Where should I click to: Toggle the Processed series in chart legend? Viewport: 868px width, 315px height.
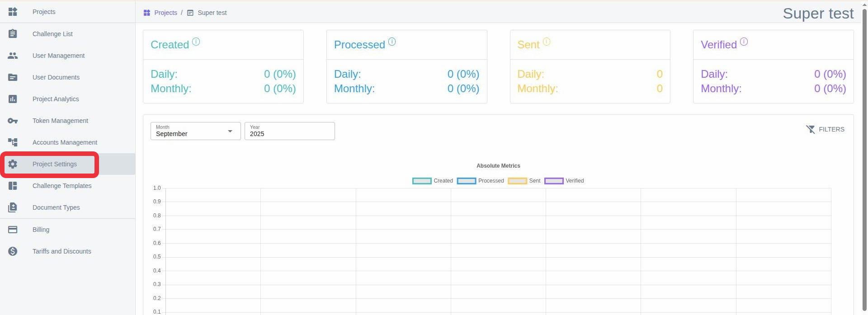[480, 181]
